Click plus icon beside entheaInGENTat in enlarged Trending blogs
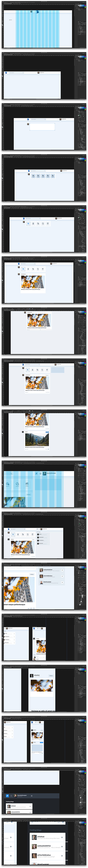The width and height of the screenshot is (88, 868). pyautogui.click(x=62, y=846)
